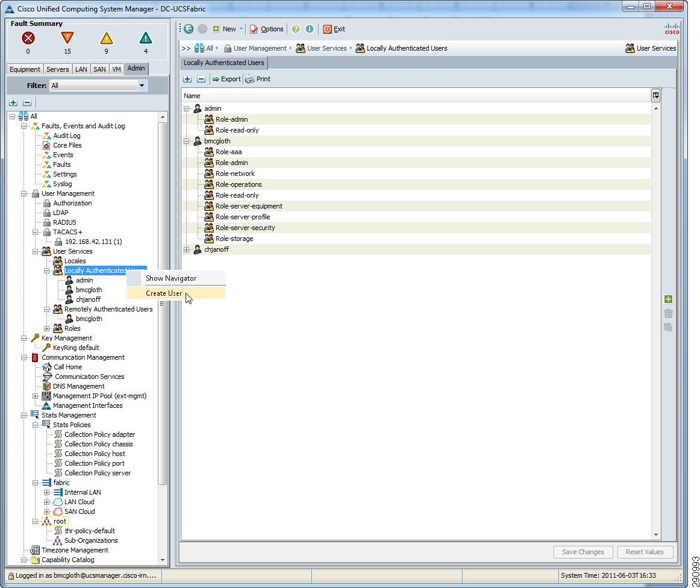Expand Management IP Pool (ext-mgmt) node
This screenshot has width=700, height=588.
coord(36,396)
